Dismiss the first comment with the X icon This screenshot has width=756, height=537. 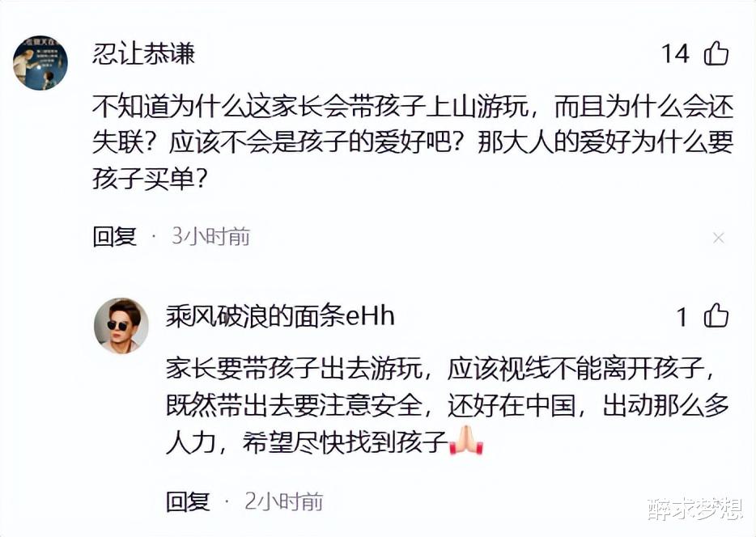point(719,238)
